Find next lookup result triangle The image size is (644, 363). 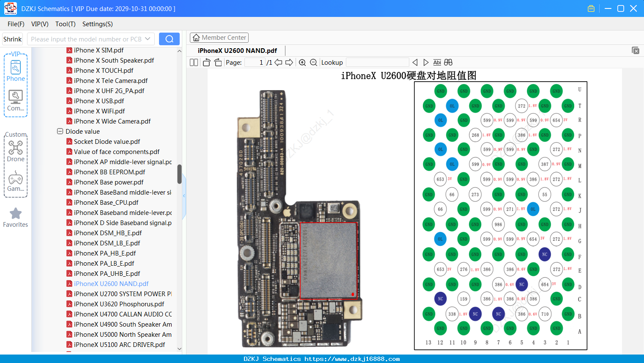click(426, 63)
